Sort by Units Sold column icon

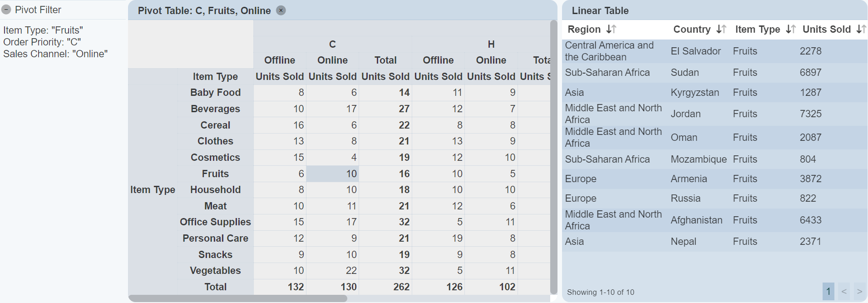(860, 30)
